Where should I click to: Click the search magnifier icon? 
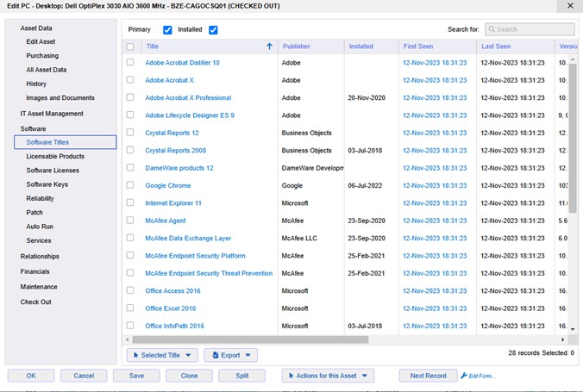tap(492, 29)
